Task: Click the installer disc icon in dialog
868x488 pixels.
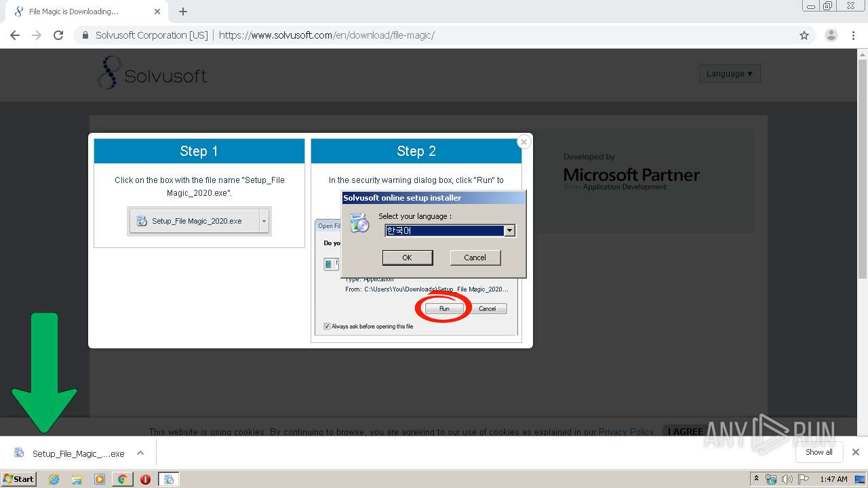Action: (359, 223)
